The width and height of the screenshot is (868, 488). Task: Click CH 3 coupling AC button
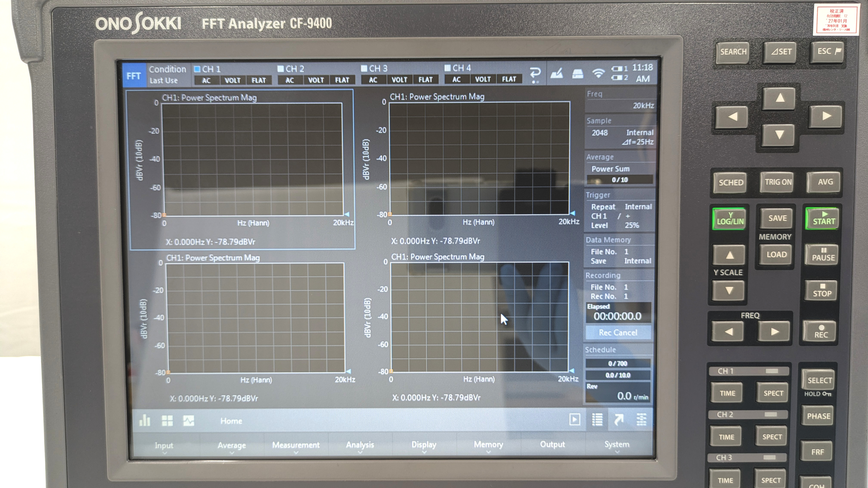[x=373, y=80]
